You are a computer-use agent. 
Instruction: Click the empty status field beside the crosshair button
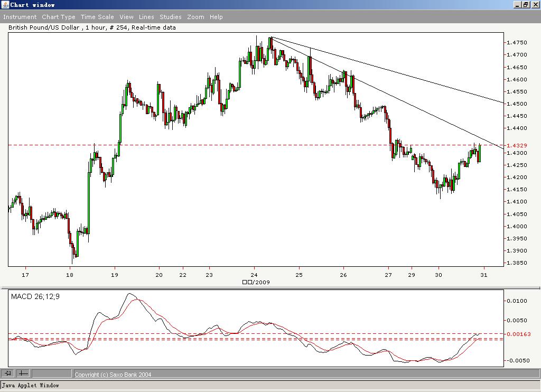pos(52,373)
